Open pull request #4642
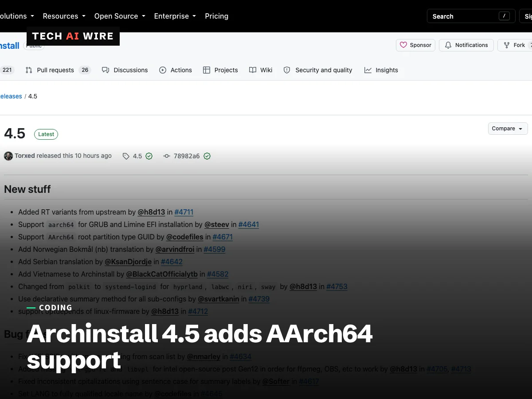 172,262
